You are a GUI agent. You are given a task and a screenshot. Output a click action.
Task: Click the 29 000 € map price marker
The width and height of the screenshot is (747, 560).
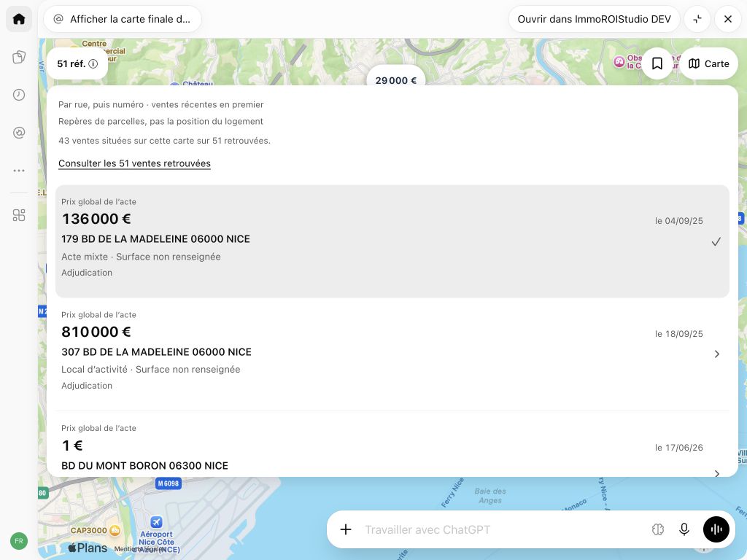coord(396,79)
